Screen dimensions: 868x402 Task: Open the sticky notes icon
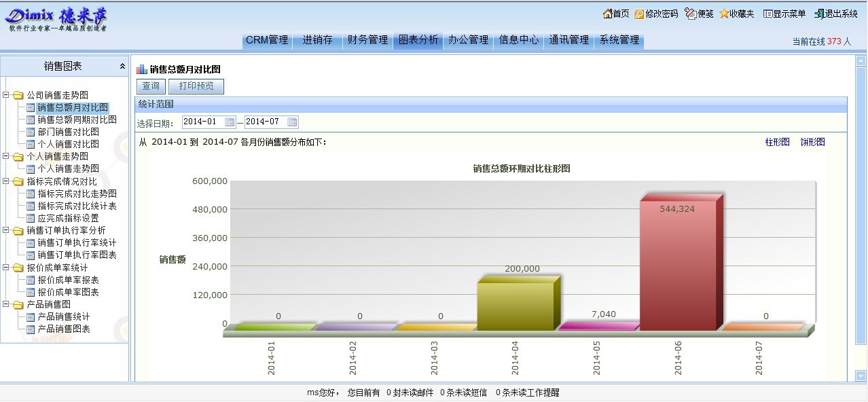coord(691,14)
